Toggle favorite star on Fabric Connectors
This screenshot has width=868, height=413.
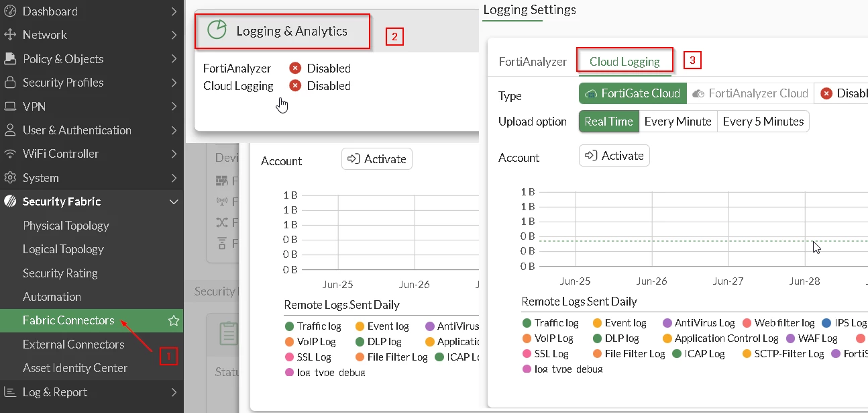tap(174, 321)
